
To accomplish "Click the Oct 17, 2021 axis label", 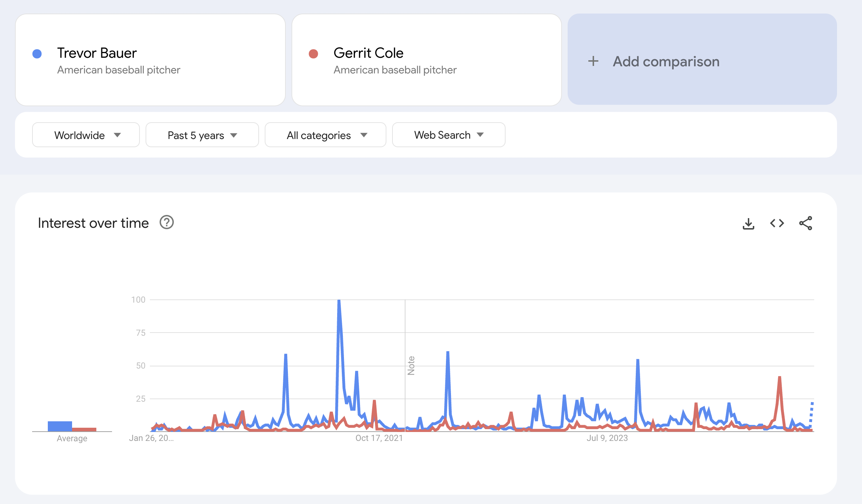I will point(379,438).
